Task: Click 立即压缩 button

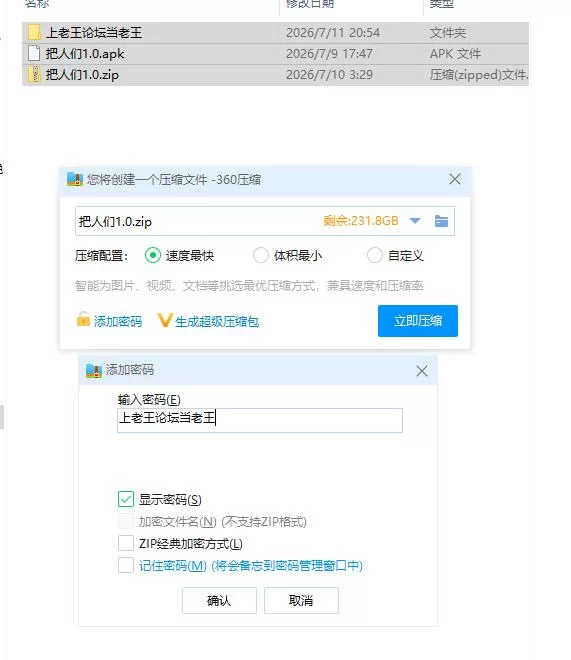Action: [417, 321]
